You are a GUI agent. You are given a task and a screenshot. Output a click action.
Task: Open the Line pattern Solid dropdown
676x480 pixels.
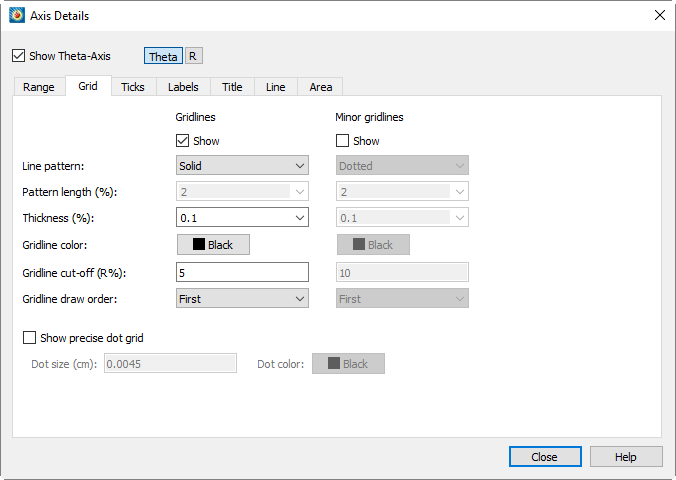[242, 166]
